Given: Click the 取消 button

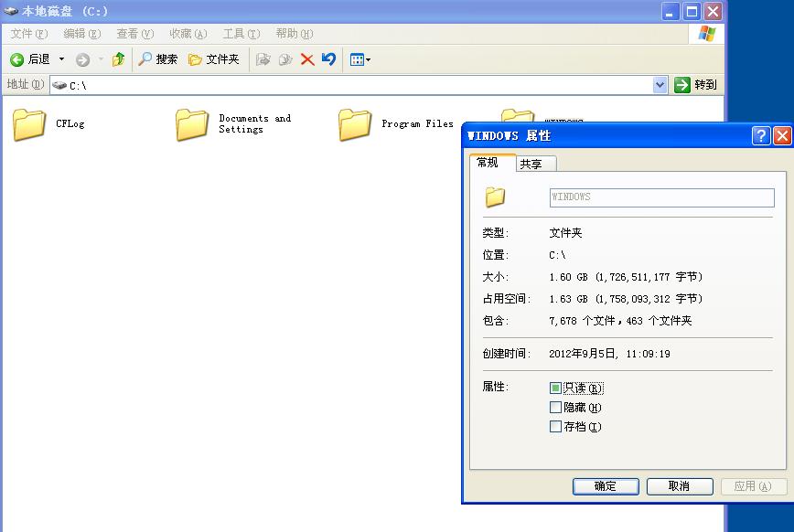Looking at the screenshot, I should (x=680, y=486).
